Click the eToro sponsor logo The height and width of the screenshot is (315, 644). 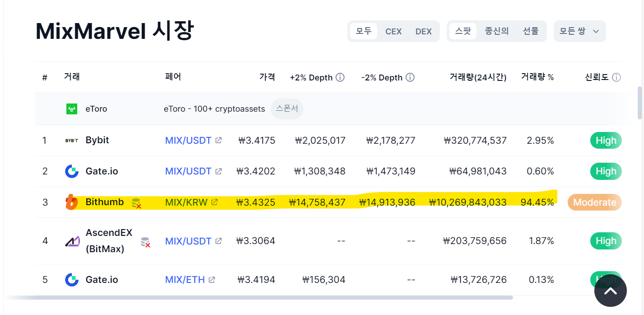click(x=72, y=109)
